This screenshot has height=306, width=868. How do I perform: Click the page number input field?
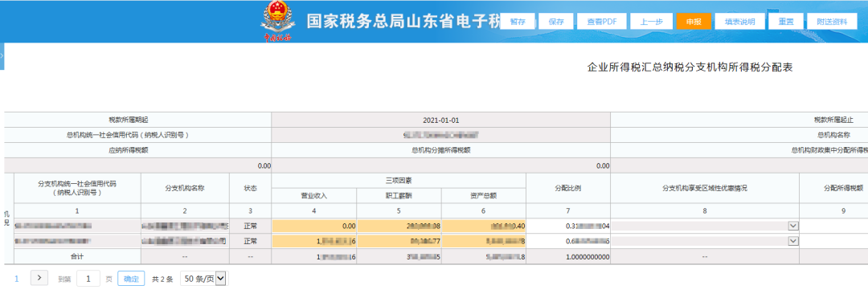tap(88, 279)
